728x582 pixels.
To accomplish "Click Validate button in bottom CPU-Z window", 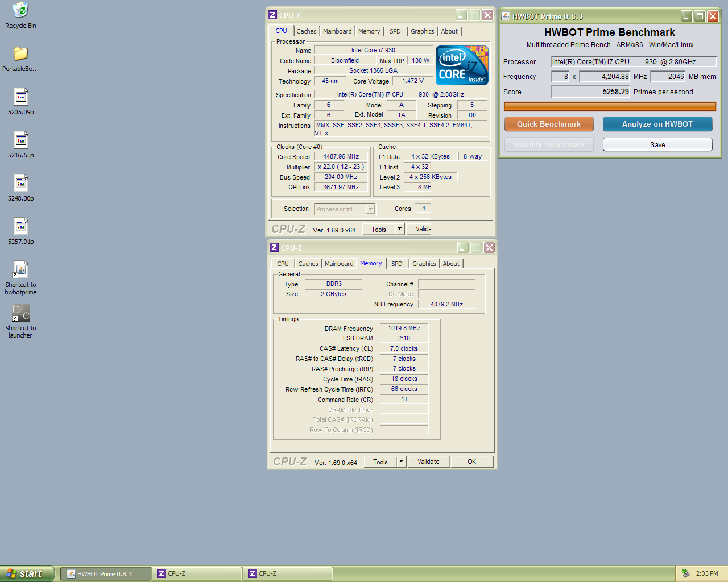I will [428, 462].
